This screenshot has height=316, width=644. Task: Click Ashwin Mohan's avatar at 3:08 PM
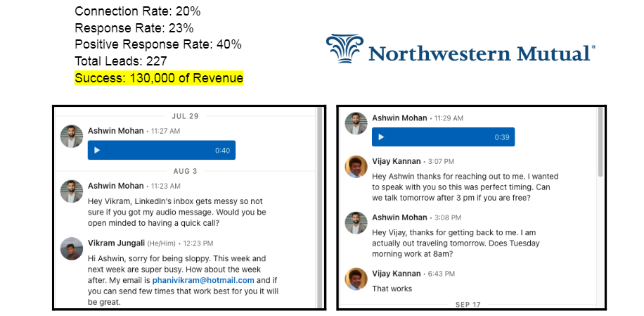click(x=356, y=223)
